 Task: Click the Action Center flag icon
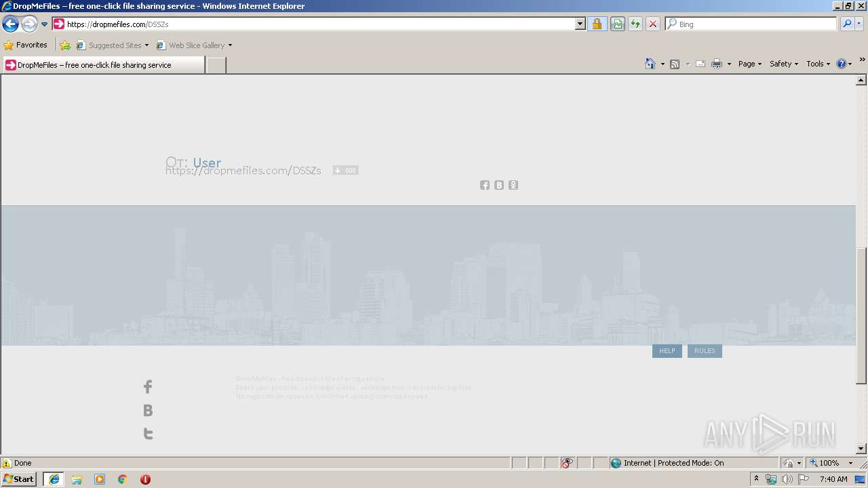pyautogui.click(x=804, y=479)
